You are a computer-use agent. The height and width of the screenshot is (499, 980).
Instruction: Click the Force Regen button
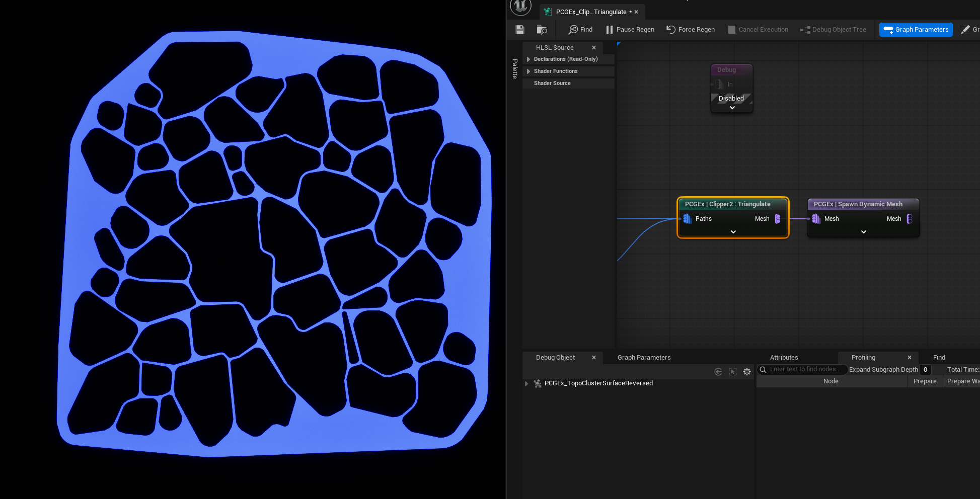691,30
